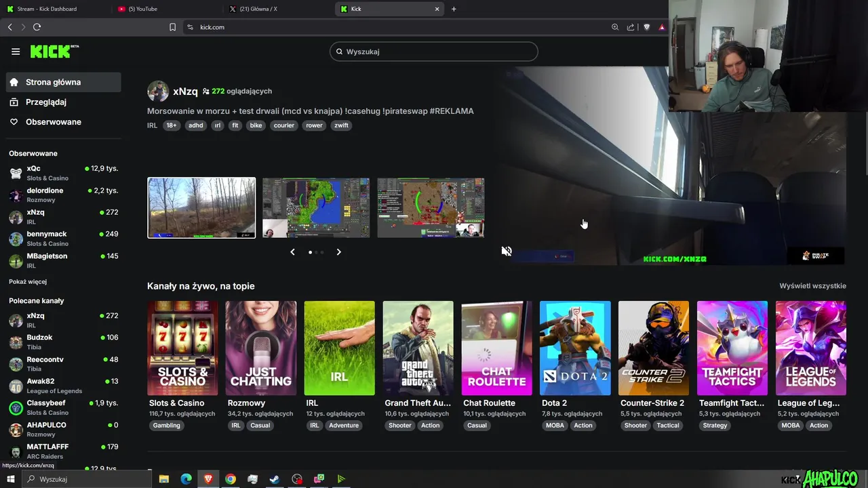868x488 pixels.
Task: Open xQc avatar in Obserwowane list
Action: [x=16, y=173]
